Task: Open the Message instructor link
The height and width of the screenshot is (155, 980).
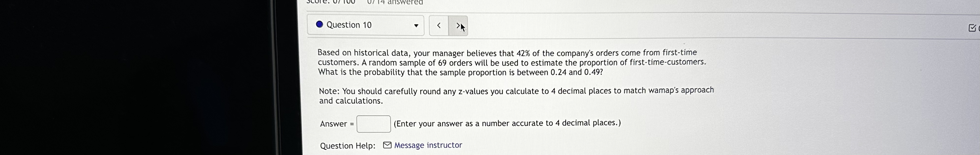Action: coord(428,145)
